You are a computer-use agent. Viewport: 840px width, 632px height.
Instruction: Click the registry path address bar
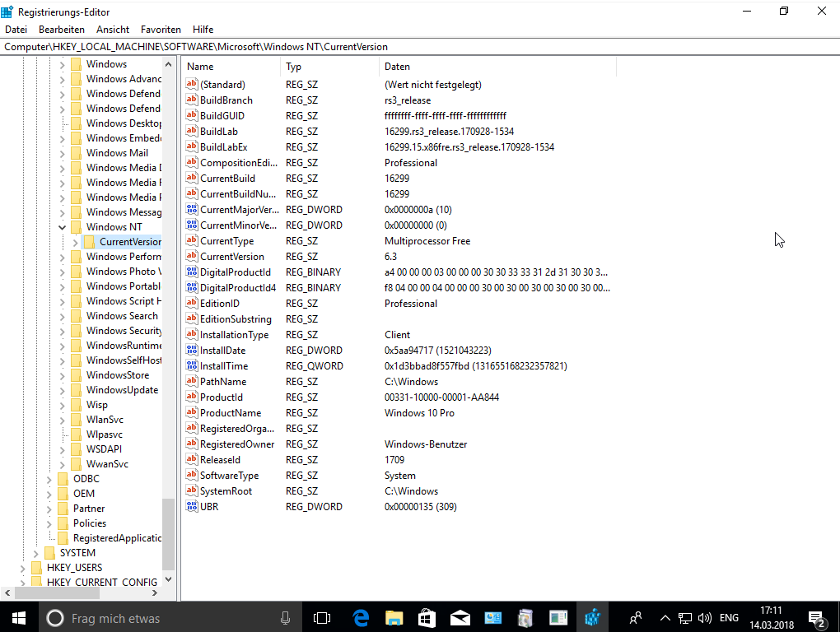click(x=420, y=47)
